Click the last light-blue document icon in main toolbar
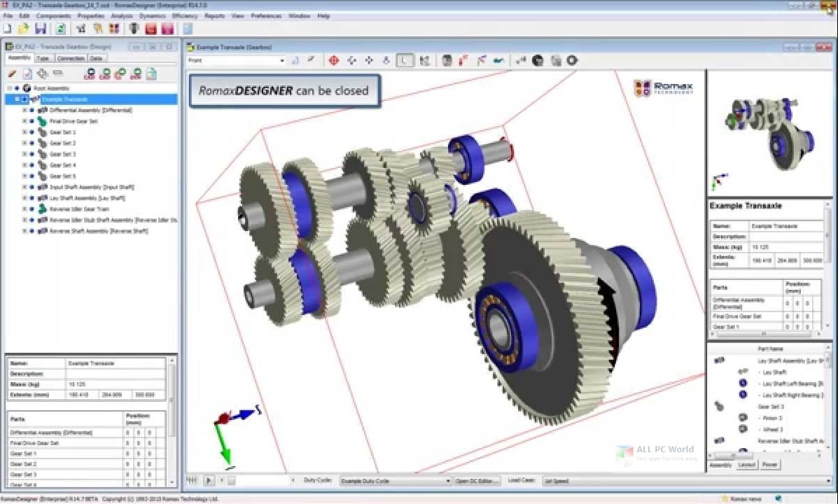The height and width of the screenshot is (504, 838). click(x=188, y=29)
